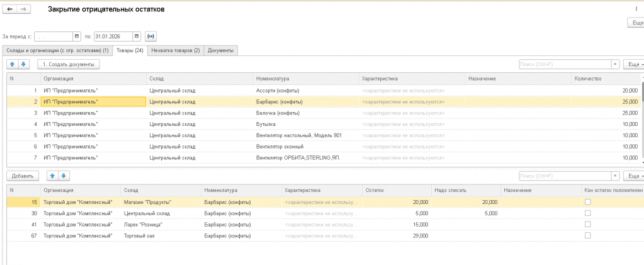Move row up in lower table
644x265 pixels.
(53, 176)
